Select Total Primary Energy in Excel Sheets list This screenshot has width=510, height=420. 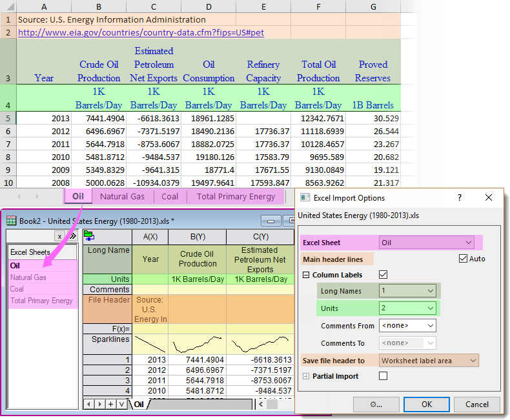pyautogui.click(x=43, y=301)
